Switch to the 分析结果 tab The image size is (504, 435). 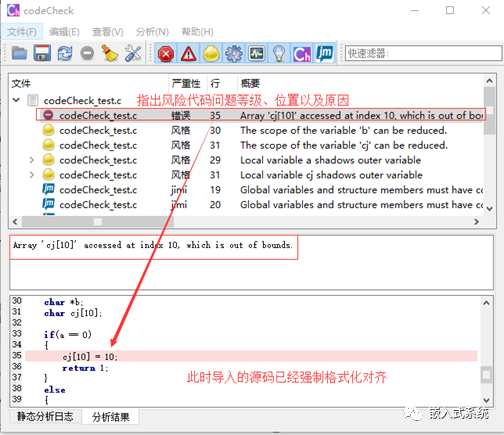(111, 417)
